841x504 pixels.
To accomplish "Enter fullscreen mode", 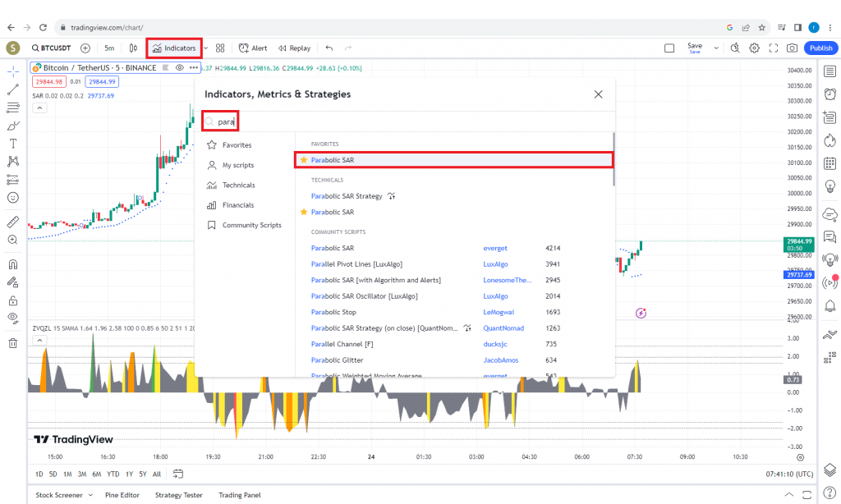I will click(774, 48).
